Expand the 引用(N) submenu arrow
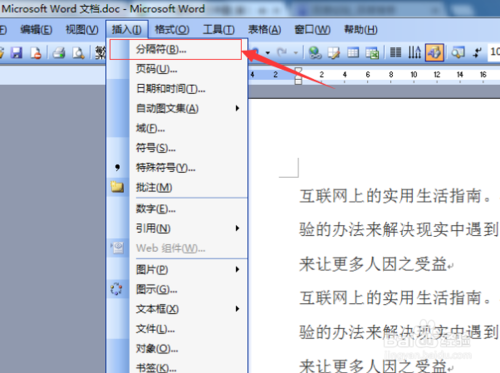The image size is (500, 373). (237, 228)
